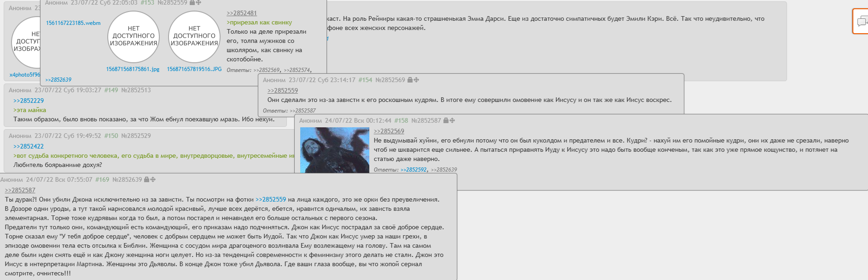Click post ID №2852587 to reply
The image size is (868, 280).
(x=426, y=120)
